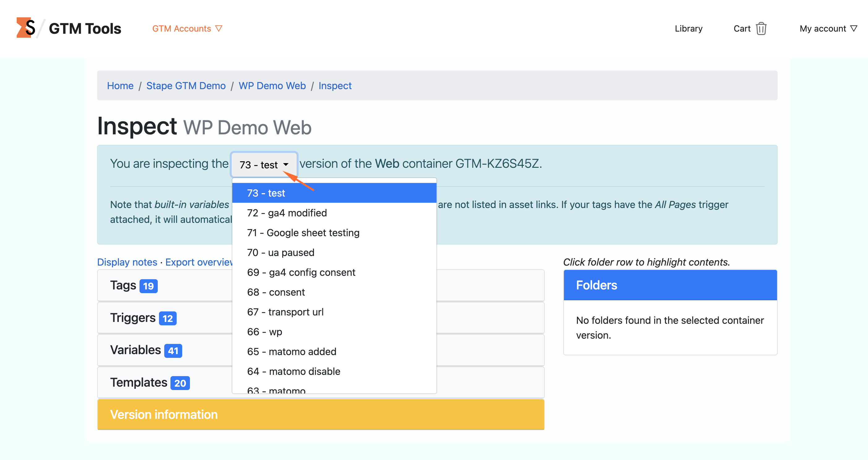868x460 pixels.
Task: Click the Display notes link
Action: point(127,262)
